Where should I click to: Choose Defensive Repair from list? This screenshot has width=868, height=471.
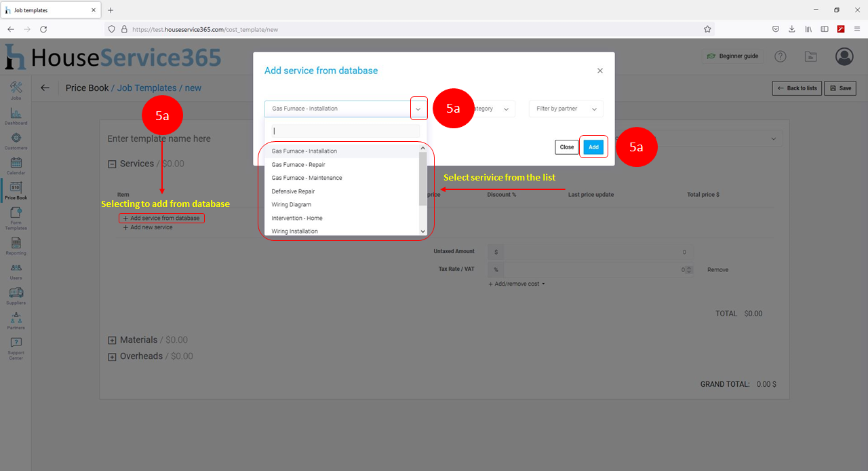pyautogui.click(x=342, y=191)
